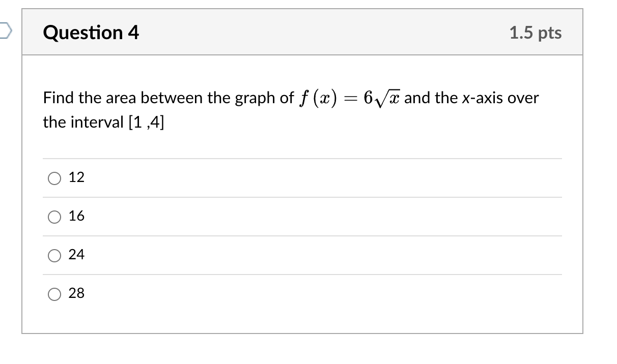Click the text label 12 next to its radio

point(76,177)
